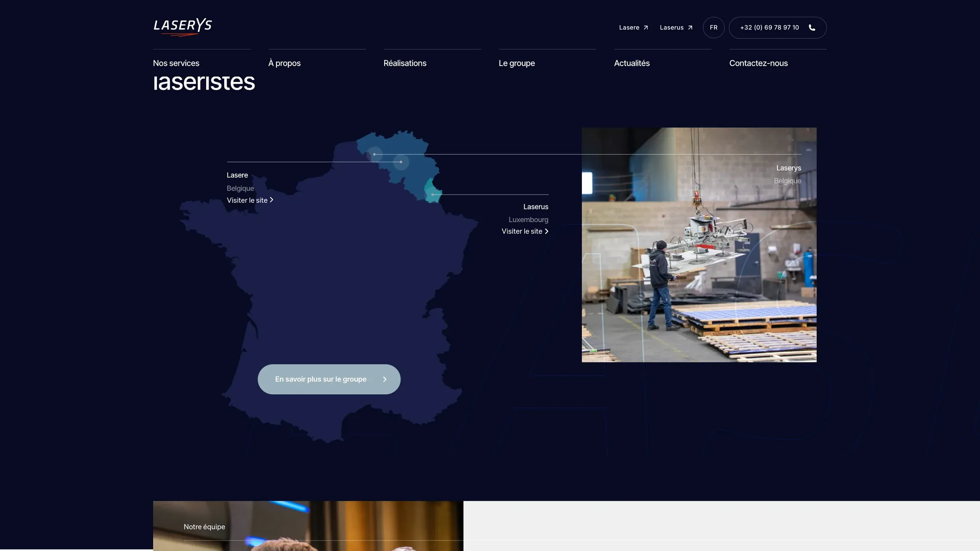The image size is (980, 551).
Task: Call the +32 (0) 69 78 97 10 number button
Action: [x=777, y=27]
